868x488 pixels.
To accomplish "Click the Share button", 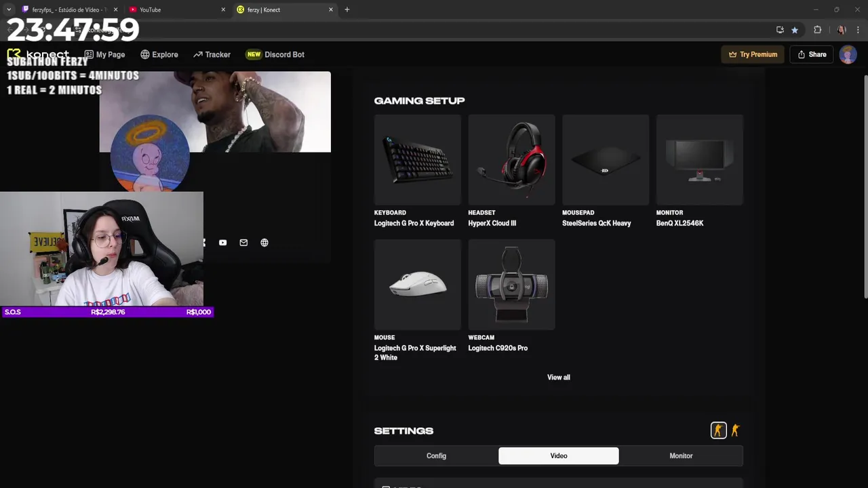I will [x=812, y=54].
